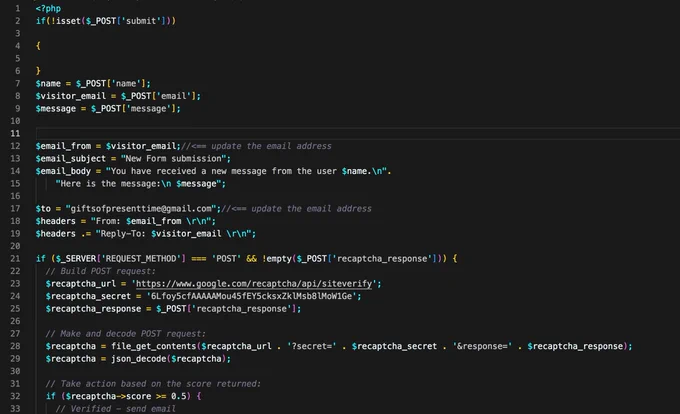Click the json_decode($recaptcha) line
The height and width of the screenshot is (414, 680).
click(x=138, y=359)
